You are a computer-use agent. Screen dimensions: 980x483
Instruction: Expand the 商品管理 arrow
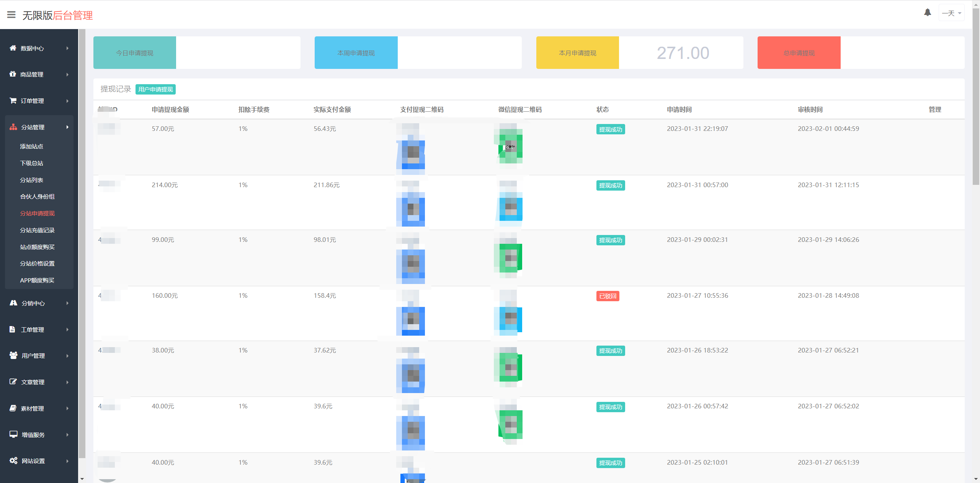[x=67, y=74]
